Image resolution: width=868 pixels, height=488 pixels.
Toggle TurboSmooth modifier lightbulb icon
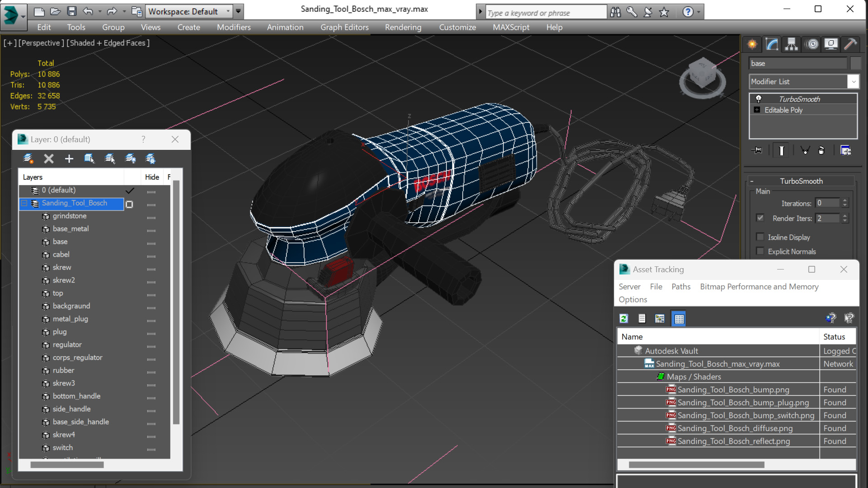(758, 99)
